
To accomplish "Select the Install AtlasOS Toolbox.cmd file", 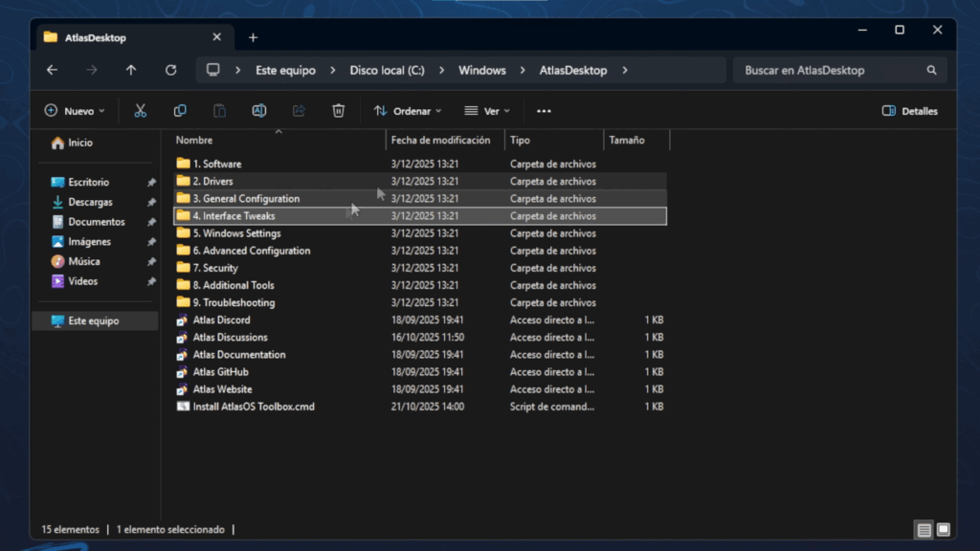I will pos(254,407).
